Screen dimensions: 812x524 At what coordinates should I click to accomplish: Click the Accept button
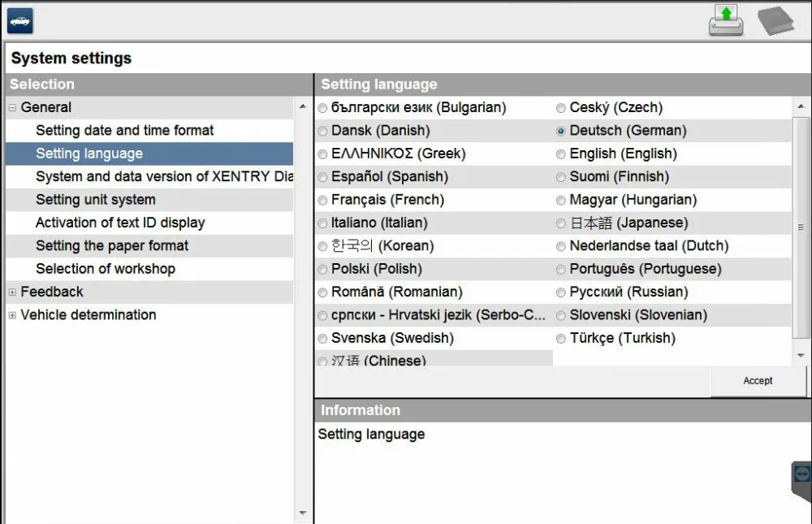click(x=758, y=381)
